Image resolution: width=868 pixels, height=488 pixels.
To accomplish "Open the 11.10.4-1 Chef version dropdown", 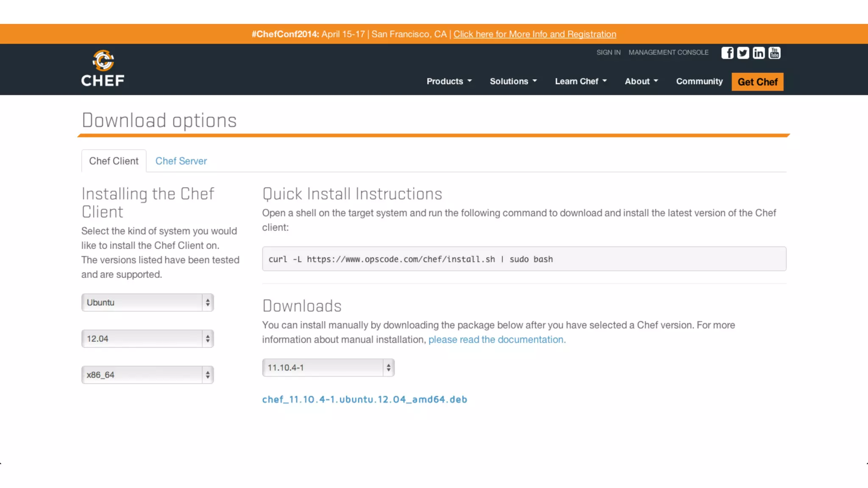I will 328,368.
